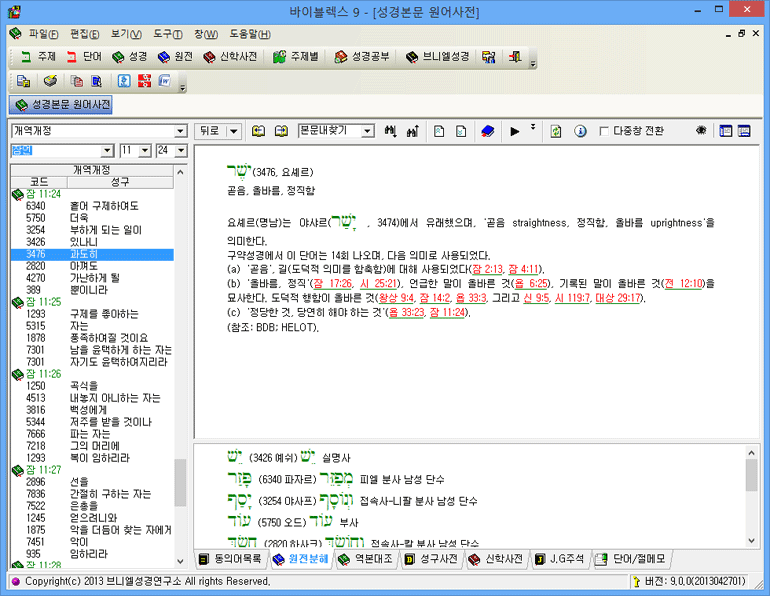The image size is (770, 596).
Task: Open the book name dropdown showing 잠언
Action: coord(108,151)
